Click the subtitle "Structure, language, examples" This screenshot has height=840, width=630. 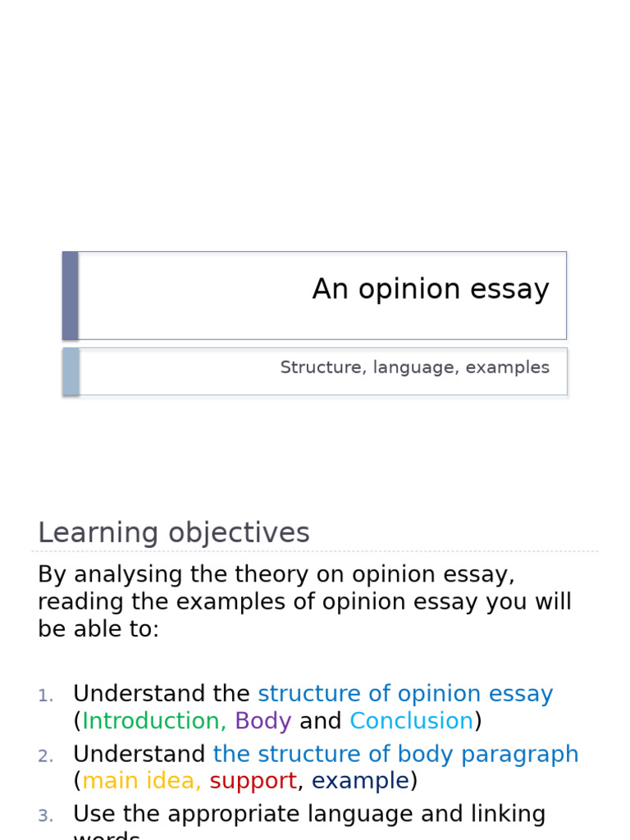coord(414,367)
